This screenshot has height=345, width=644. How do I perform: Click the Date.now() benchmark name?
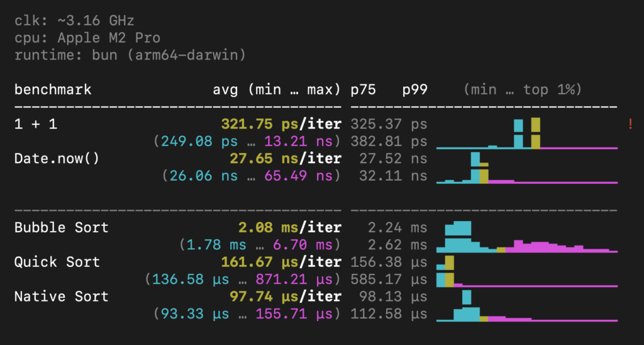click(x=57, y=158)
